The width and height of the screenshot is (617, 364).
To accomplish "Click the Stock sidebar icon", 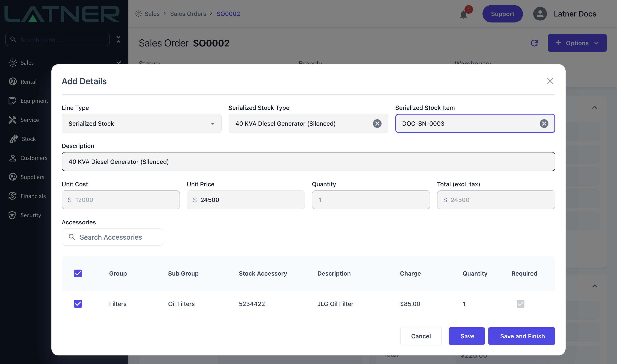I will (x=13, y=139).
